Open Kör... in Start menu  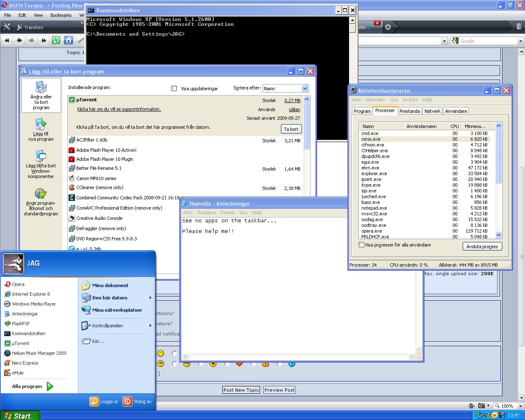click(93, 341)
